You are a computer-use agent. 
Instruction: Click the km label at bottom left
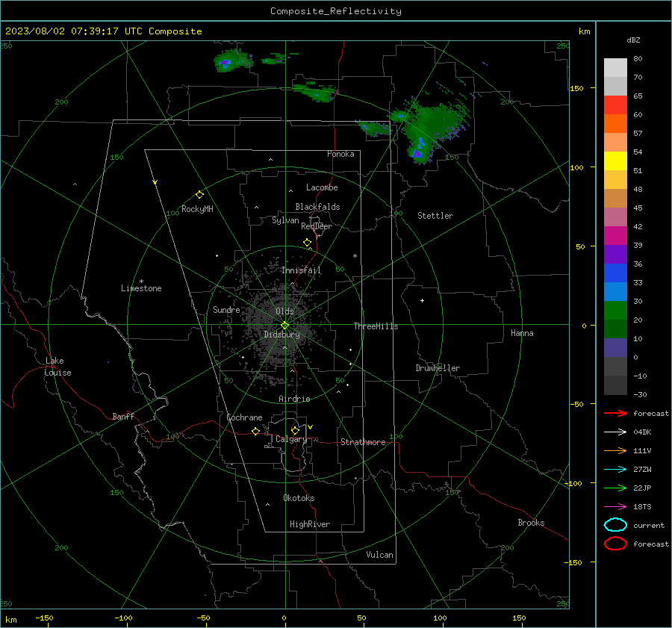tap(10, 620)
